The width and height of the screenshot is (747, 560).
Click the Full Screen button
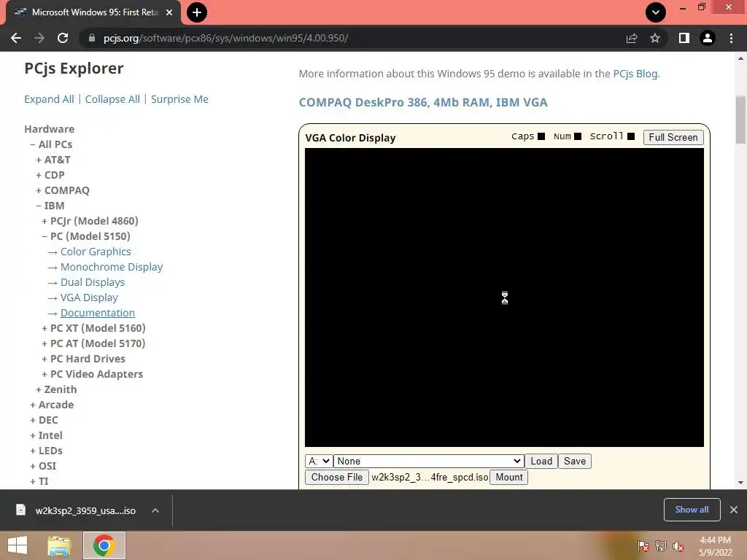[x=673, y=137]
